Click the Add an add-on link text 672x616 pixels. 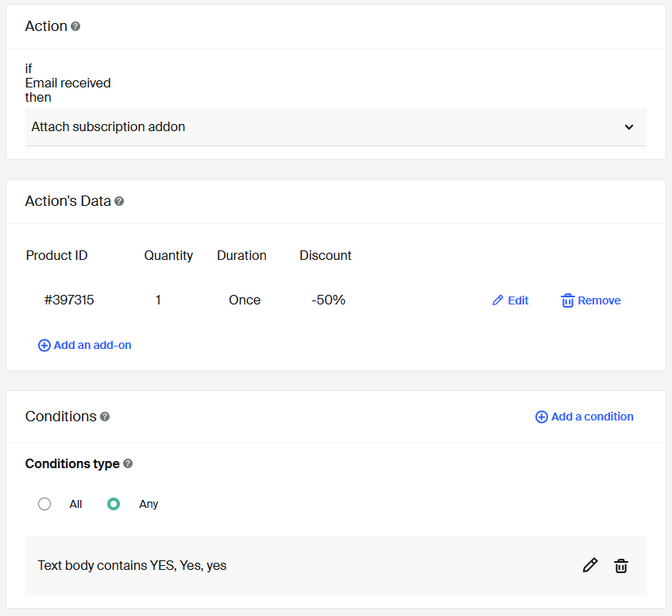pos(92,345)
